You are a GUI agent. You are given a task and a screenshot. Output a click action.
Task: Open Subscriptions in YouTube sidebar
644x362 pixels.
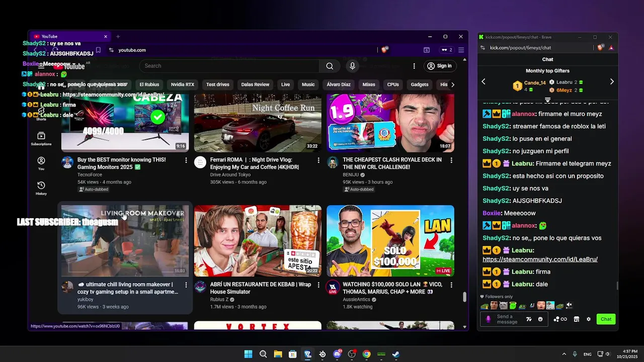(41, 139)
